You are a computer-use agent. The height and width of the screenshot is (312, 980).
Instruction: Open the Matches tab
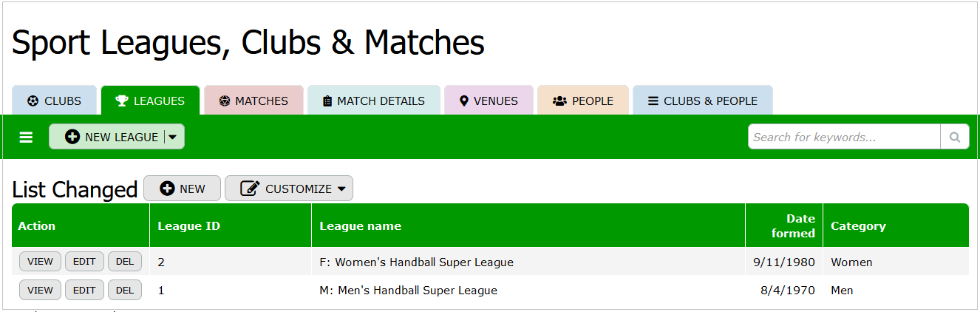pyautogui.click(x=253, y=101)
